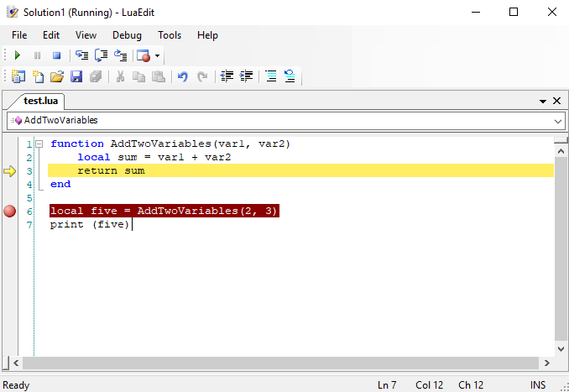The height and width of the screenshot is (392, 569).
Task: Click the Step Out debug icon
Action: point(120,55)
